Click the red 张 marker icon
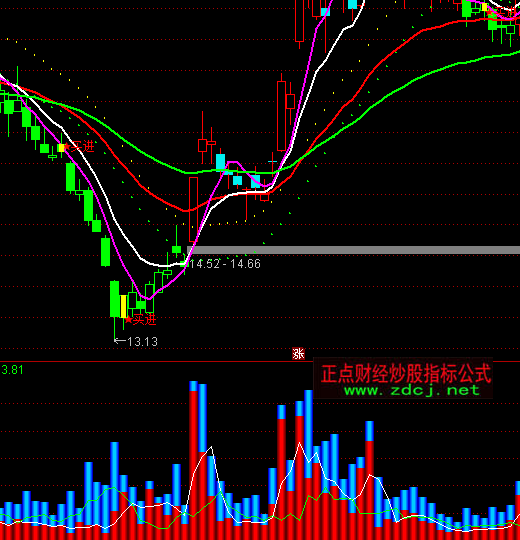The height and width of the screenshot is (540, 520). 298,354
